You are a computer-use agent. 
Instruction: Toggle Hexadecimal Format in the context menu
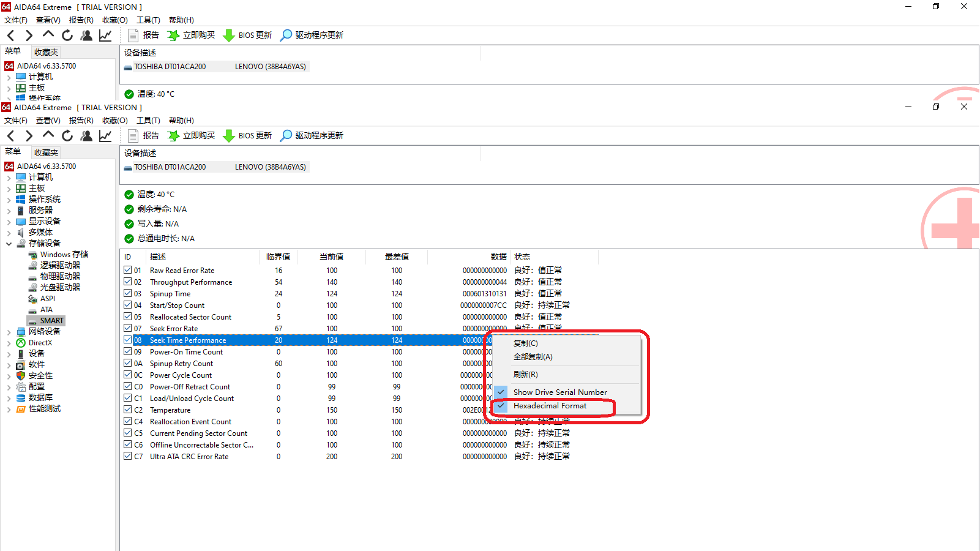click(550, 406)
